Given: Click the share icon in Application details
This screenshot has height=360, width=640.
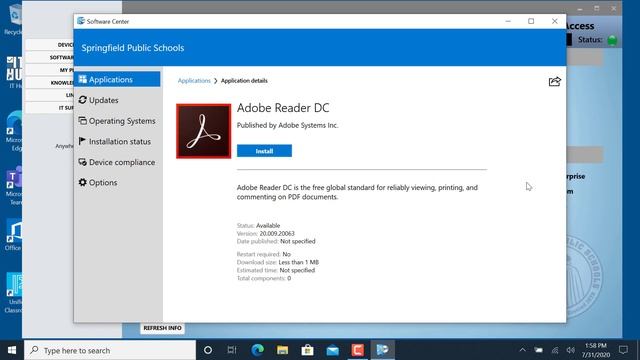Looking at the screenshot, I should point(554,82).
